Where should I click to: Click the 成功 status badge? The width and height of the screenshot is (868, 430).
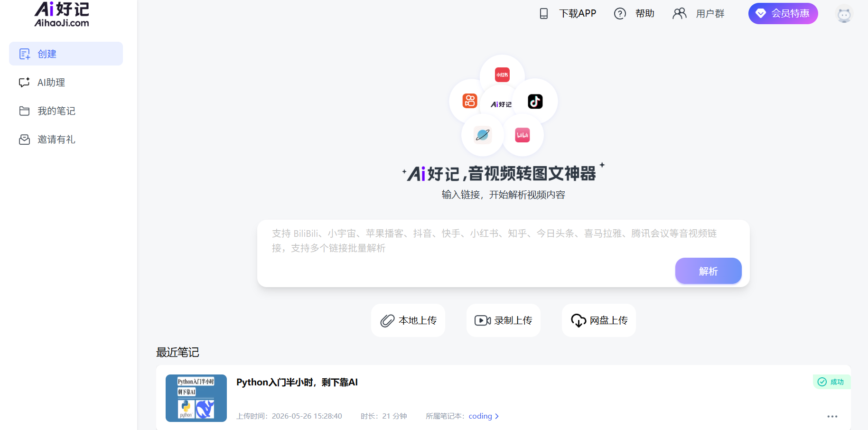point(832,382)
